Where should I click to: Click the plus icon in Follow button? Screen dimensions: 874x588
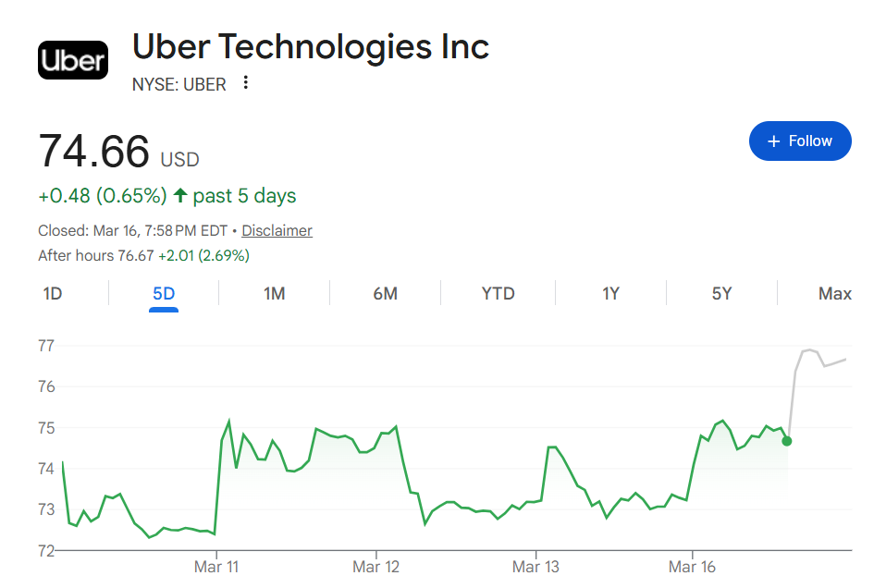(775, 141)
